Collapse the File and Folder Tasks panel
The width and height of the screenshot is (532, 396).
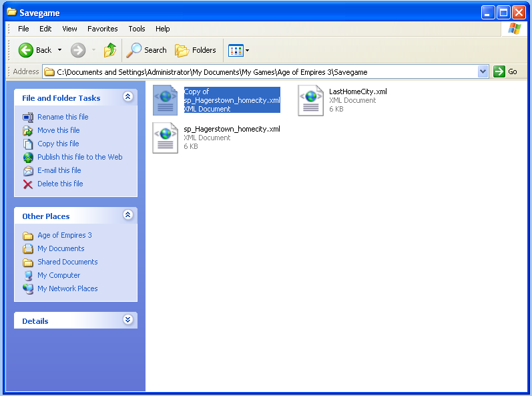pyautogui.click(x=128, y=97)
